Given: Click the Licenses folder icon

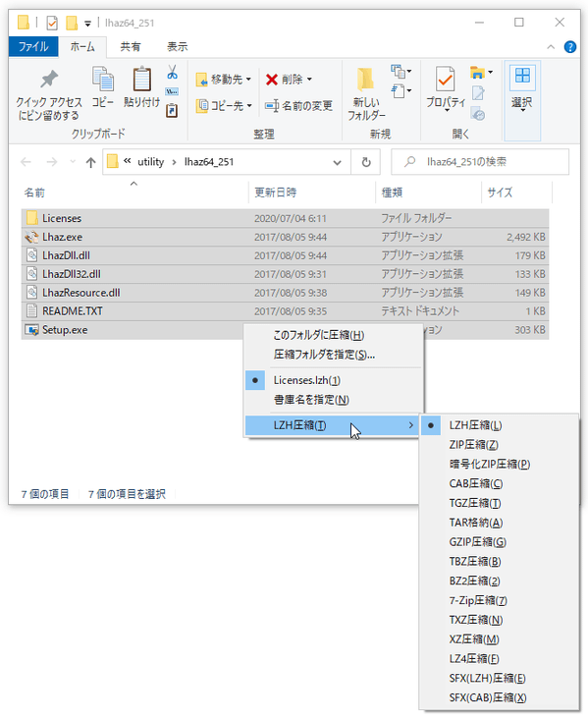Looking at the screenshot, I should click(x=31, y=218).
